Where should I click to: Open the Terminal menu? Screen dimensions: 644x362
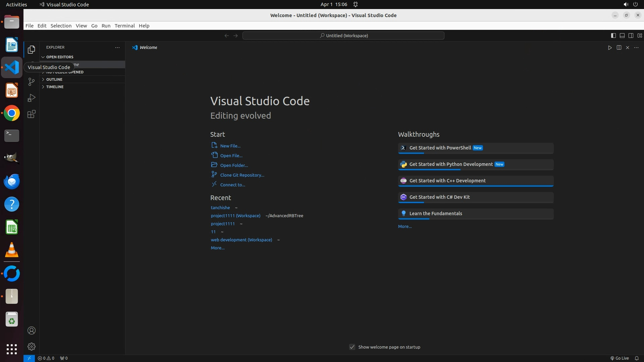point(124,26)
